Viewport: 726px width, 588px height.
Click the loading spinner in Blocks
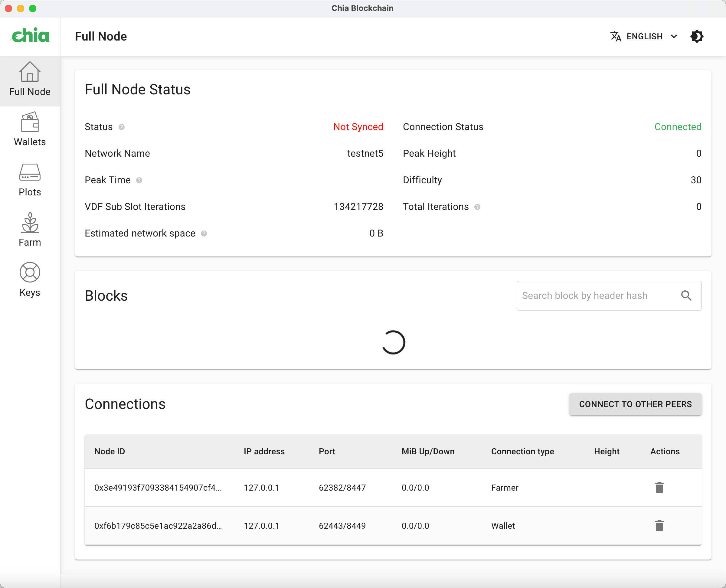pyautogui.click(x=393, y=342)
